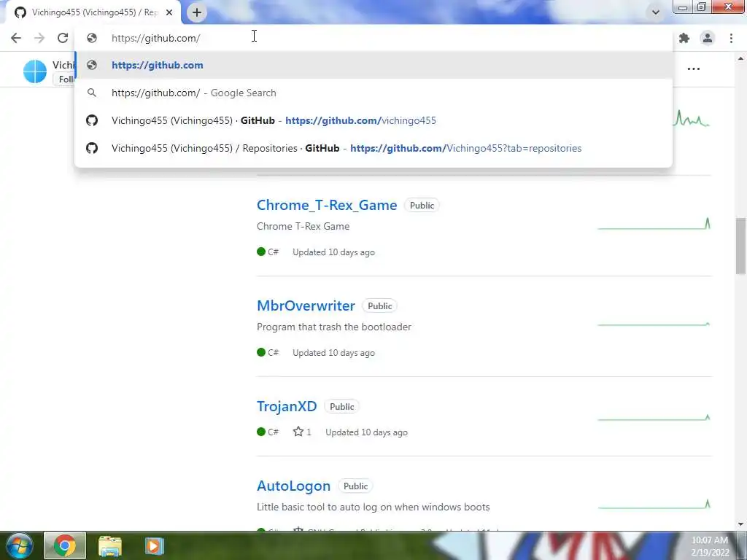Click the C# language label of Chrome_T-Rex_Game

click(x=268, y=252)
